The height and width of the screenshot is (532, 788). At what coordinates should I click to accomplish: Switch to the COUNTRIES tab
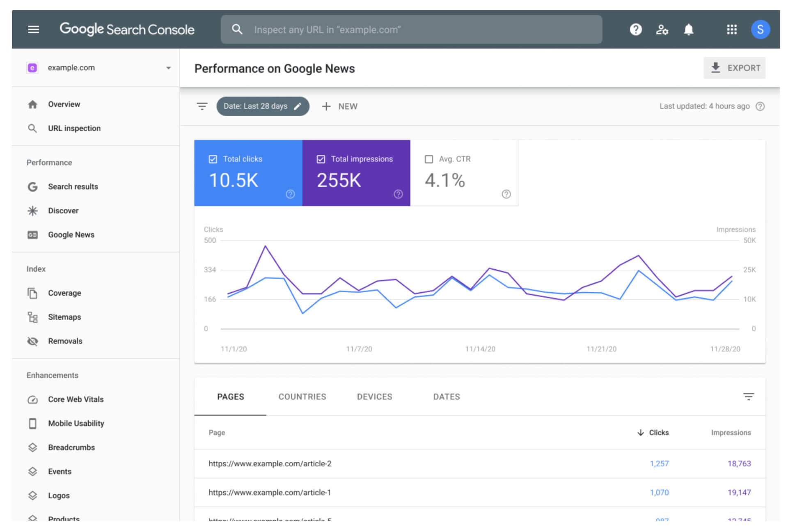coord(302,397)
